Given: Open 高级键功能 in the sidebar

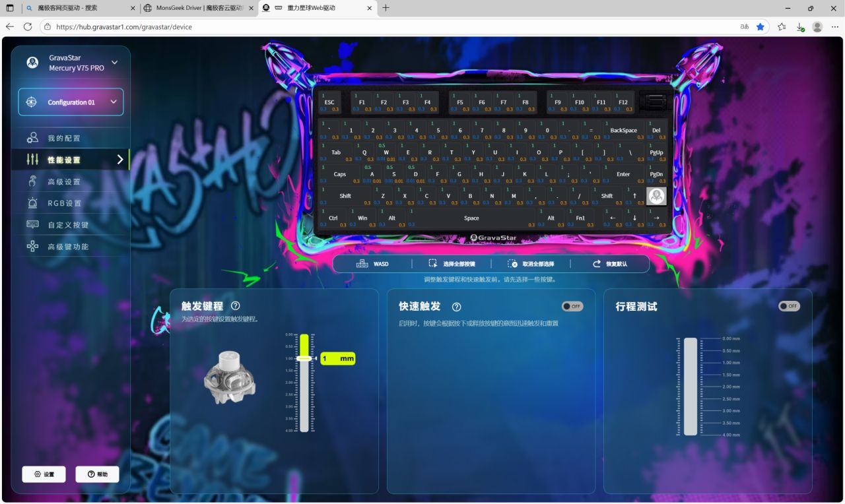Looking at the screenshot, I should 71,247.
